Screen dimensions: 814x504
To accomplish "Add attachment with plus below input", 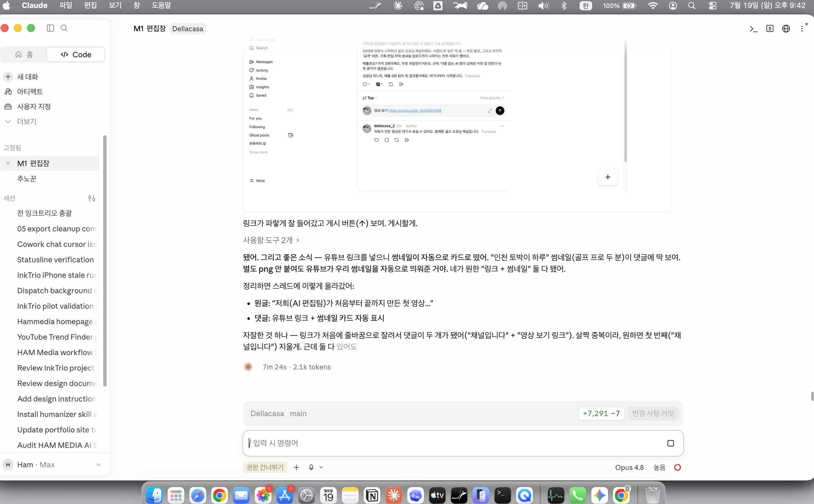I will 296,467.
